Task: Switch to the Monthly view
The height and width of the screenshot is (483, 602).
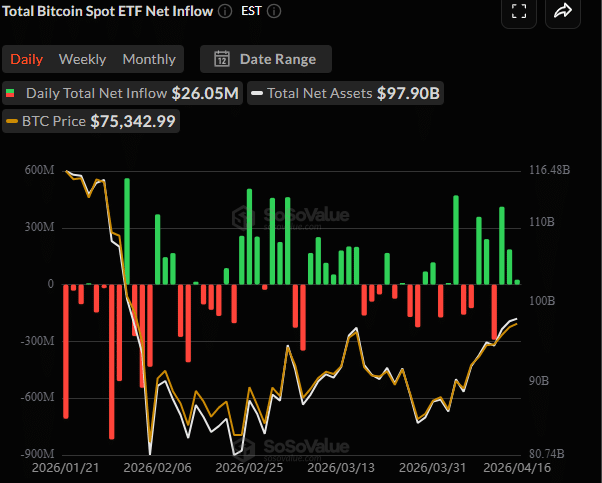Action: pyautogui.click(x=149, y=59)
